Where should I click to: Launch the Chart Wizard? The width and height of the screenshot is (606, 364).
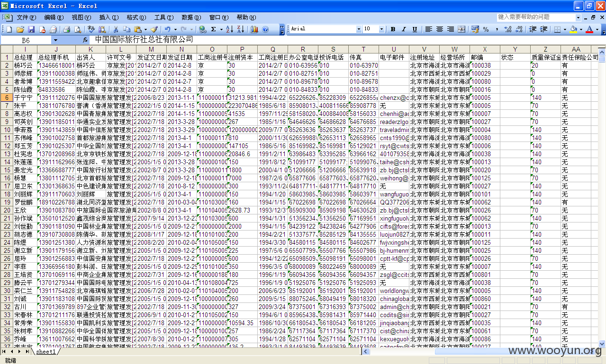[x=254, y=29]
